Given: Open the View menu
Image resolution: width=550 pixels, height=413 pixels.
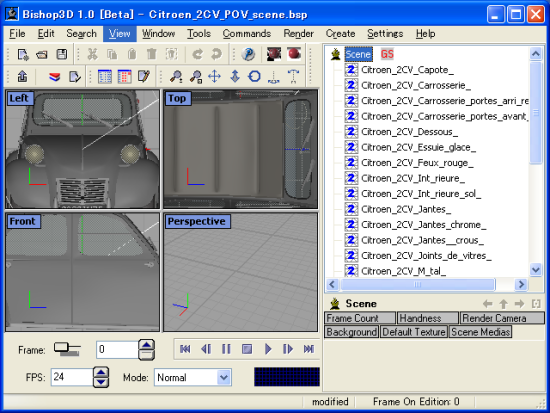Looking at the screenshot, I should coord(119,34).
